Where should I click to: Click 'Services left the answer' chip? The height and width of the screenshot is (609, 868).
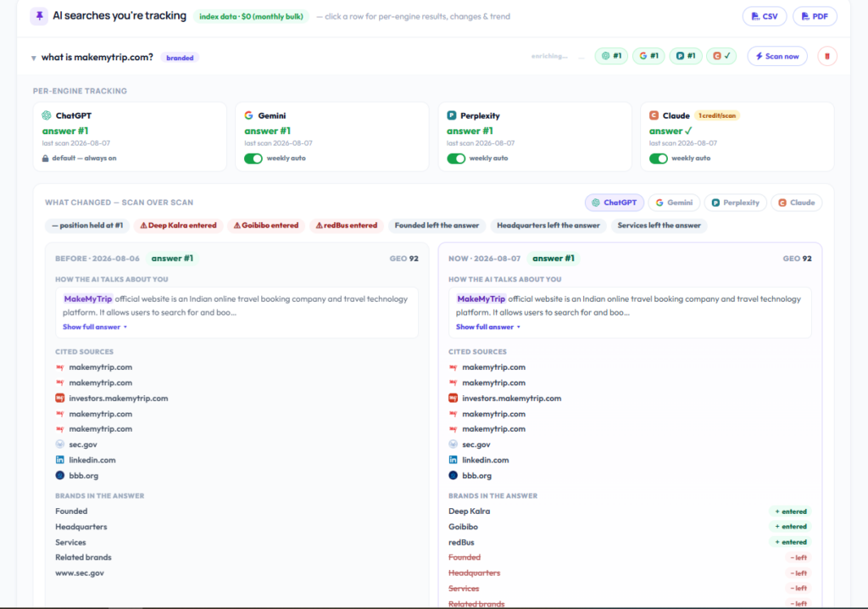pos(659,226)
